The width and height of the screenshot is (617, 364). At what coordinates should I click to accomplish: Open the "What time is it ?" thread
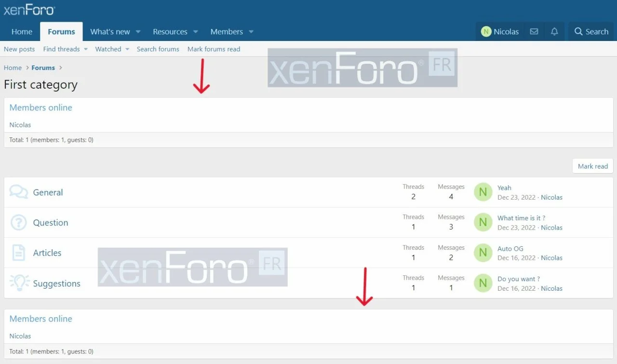(521, 218)
